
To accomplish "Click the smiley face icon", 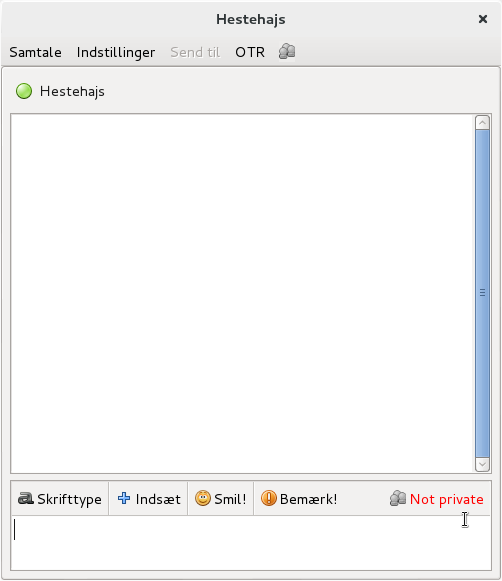I will [x=203, y=498].
